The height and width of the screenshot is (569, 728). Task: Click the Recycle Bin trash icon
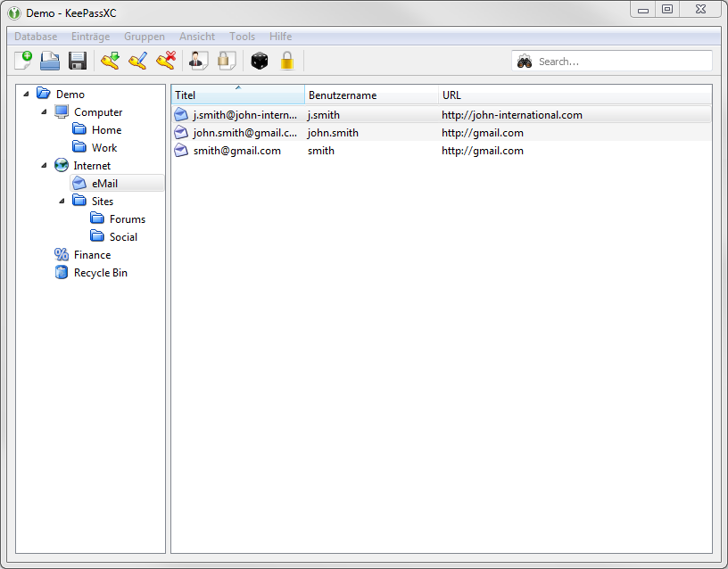pos(62,272)
